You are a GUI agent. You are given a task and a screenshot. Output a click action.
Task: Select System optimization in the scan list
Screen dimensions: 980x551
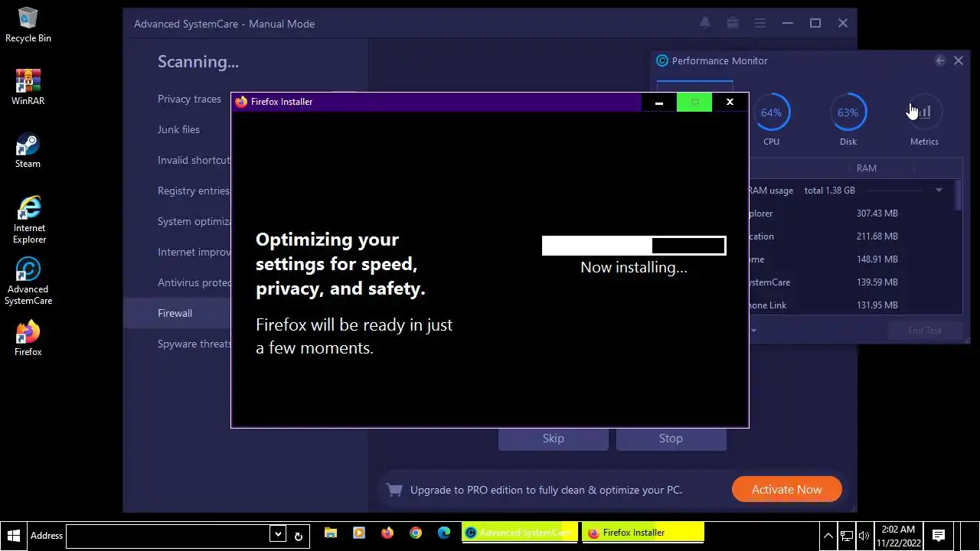pos(194,221)
